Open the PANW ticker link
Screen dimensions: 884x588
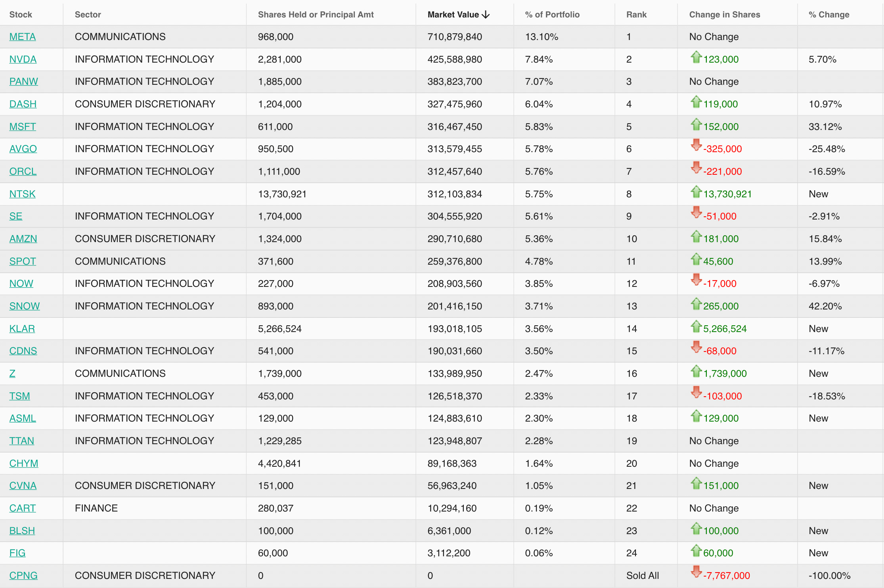(x=23, y=82)
